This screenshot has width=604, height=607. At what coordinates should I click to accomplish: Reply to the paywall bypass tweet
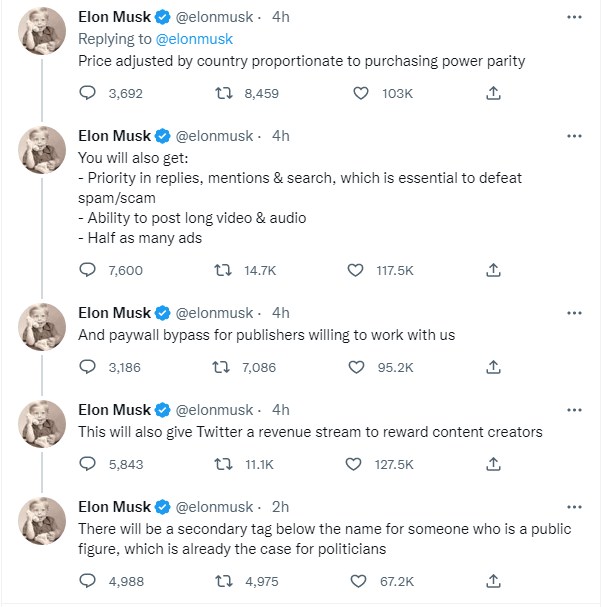(x=87, y=367)
